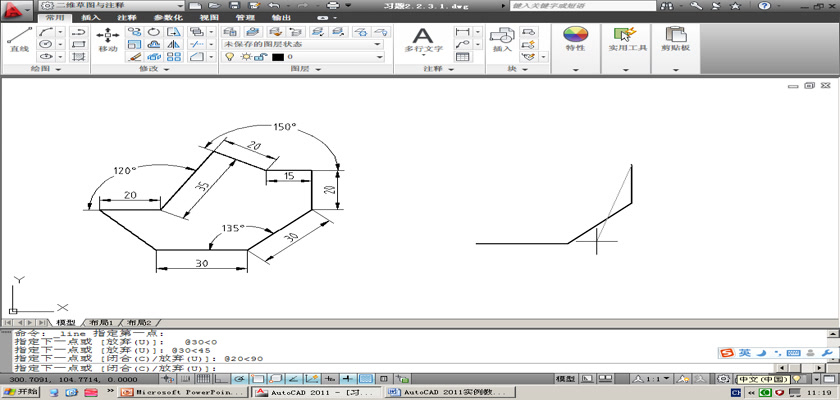Open the layer 0 dropdown list
The width and height of the screenshot is (840, 400).
[x=303, y=56]
